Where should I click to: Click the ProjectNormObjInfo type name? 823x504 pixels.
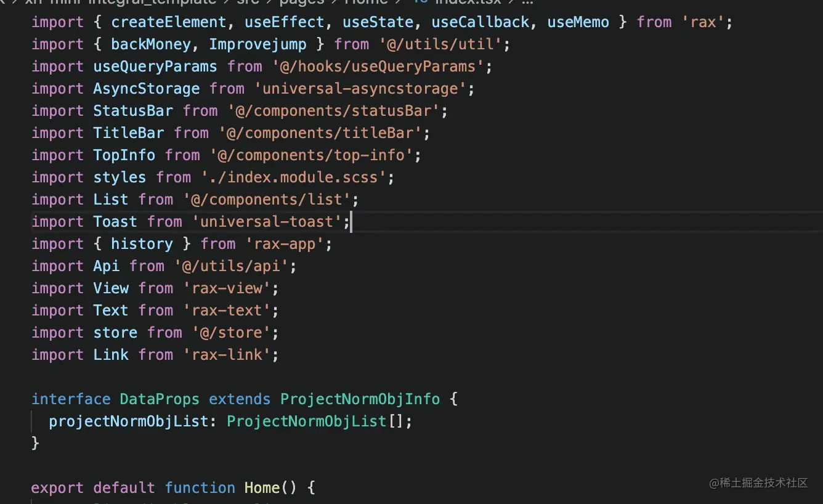(360, 399)
